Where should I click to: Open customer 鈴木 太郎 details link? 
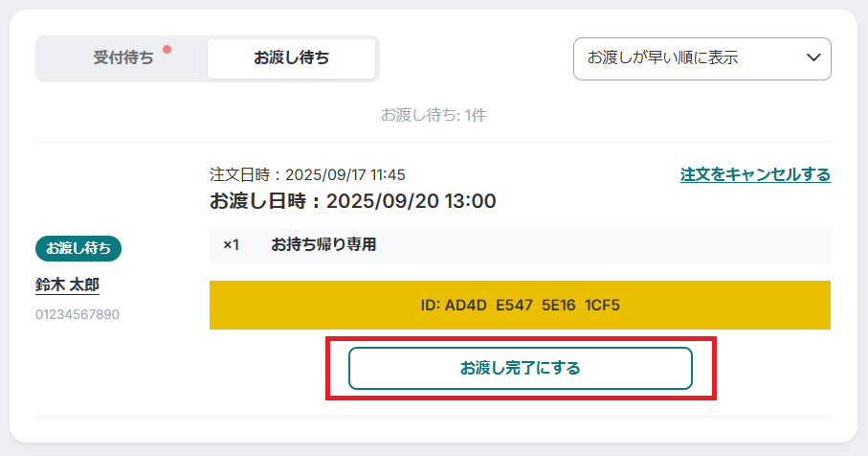[x=68, y=285]
